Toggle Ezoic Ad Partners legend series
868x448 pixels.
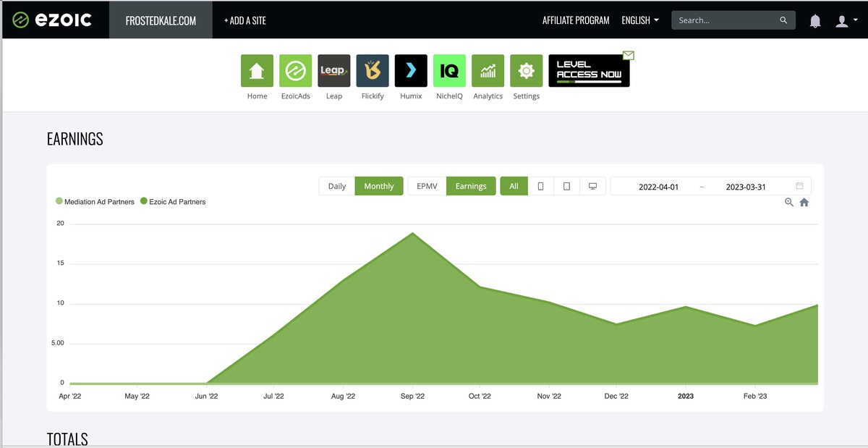[173, 202]
